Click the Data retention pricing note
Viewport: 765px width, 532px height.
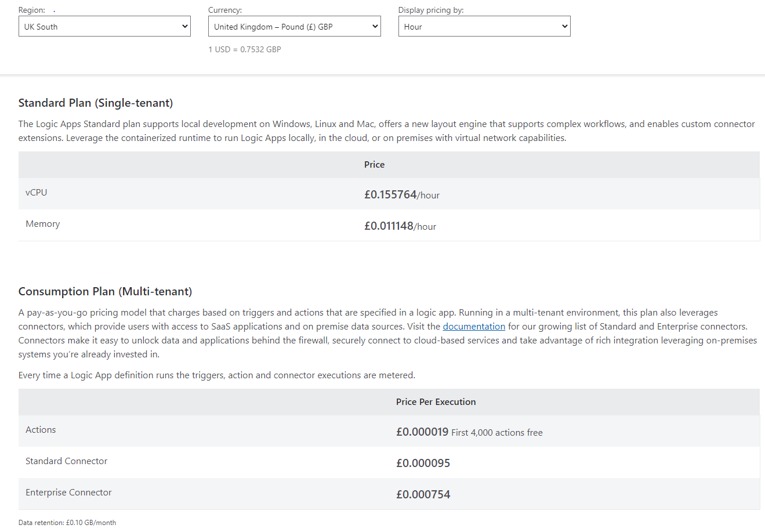[67, 522]
